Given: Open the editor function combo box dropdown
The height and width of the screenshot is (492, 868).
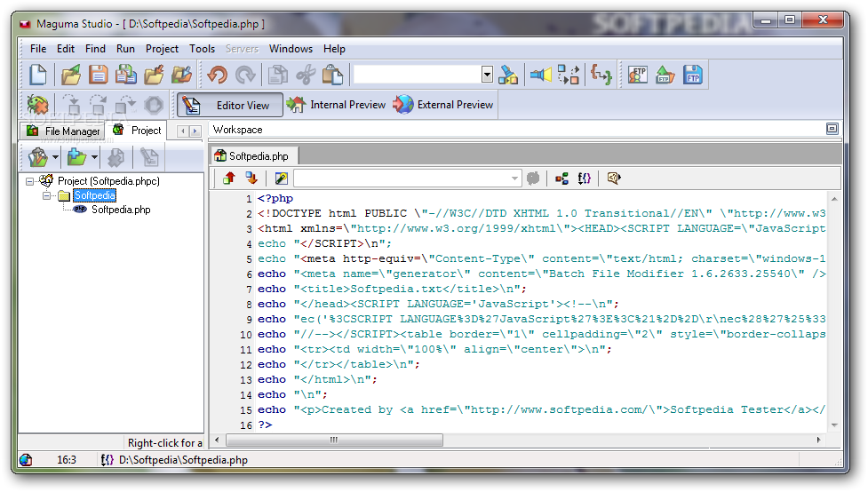Looking at the screenshot, I should (x=514, y=179).
